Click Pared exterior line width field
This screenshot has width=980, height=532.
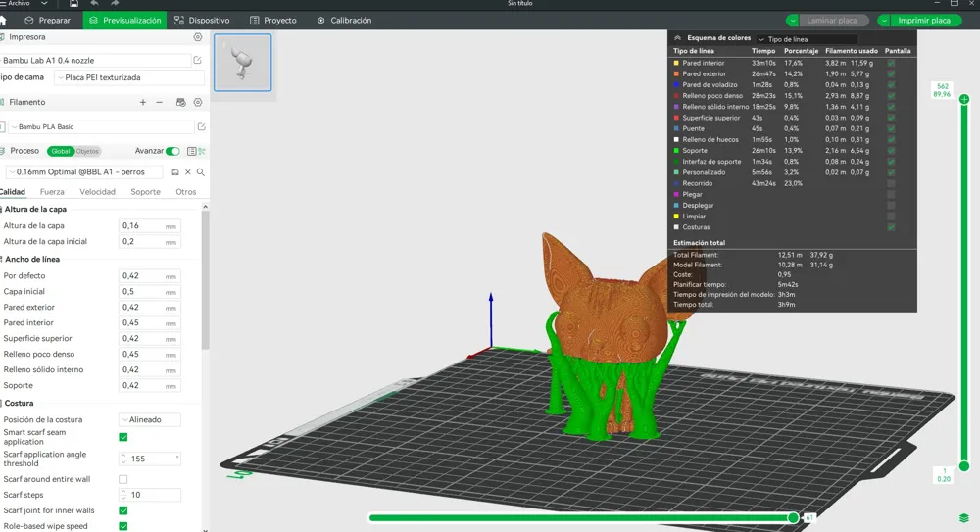pos(150,307)
